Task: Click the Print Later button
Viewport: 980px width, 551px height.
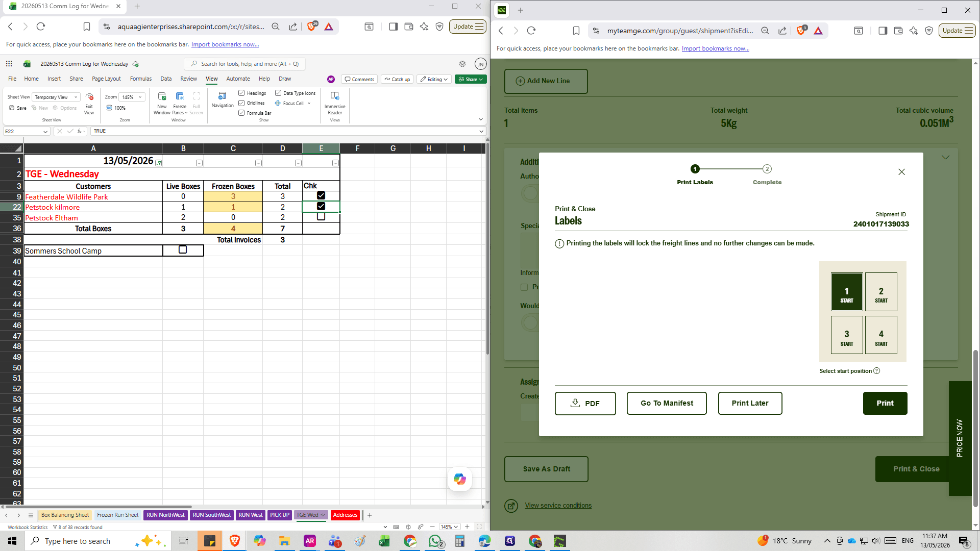Action: point(750,403)
